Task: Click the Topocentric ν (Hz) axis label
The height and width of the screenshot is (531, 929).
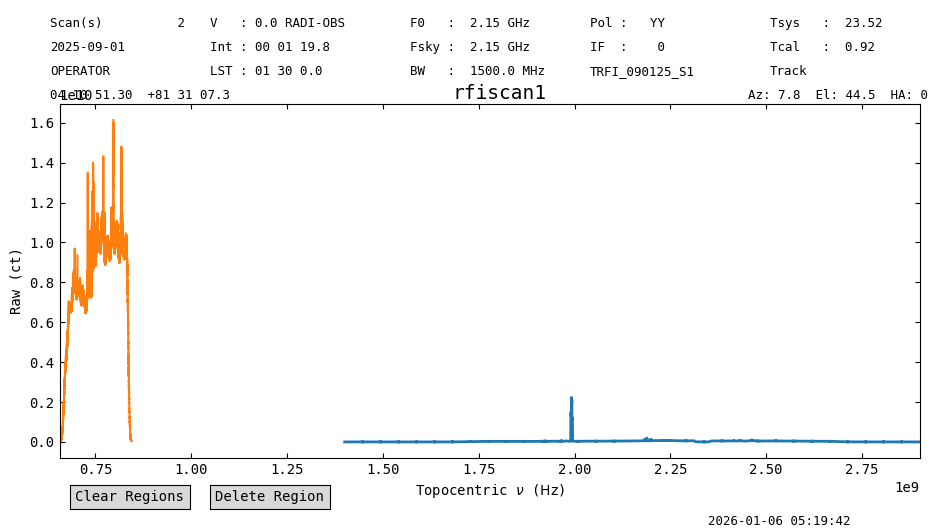Action: point(491,490)
